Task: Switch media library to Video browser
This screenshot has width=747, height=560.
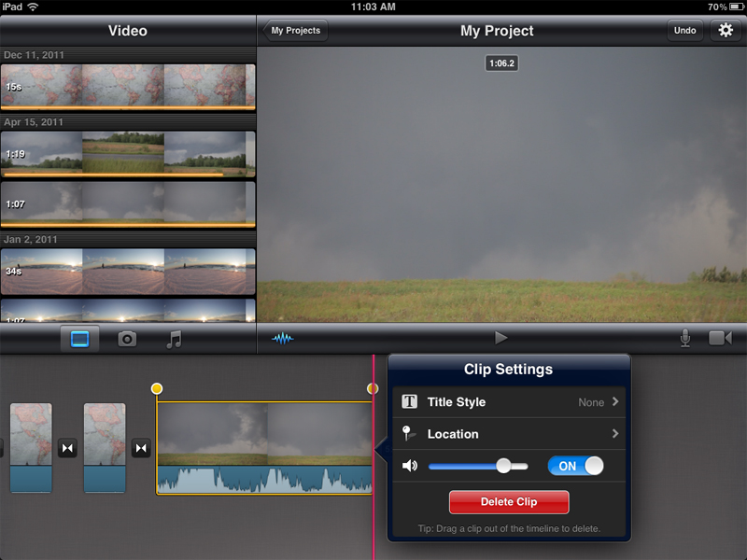Action: tap(79, 339)
